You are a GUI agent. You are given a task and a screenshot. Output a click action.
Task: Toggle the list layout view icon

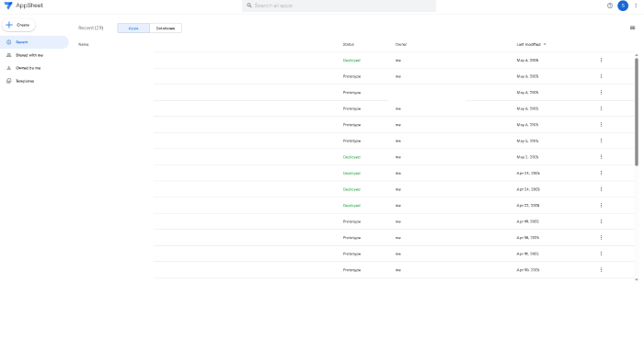pos(633,28)
